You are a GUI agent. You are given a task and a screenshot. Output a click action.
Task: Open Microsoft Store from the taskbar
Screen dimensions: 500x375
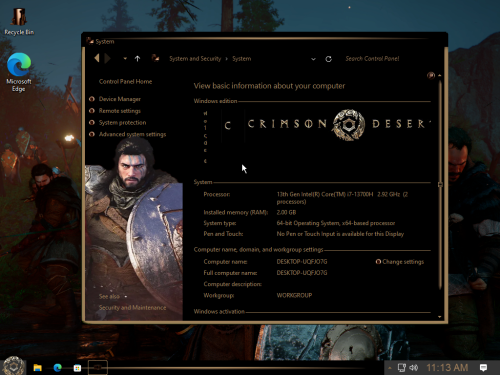pos(77,368)
